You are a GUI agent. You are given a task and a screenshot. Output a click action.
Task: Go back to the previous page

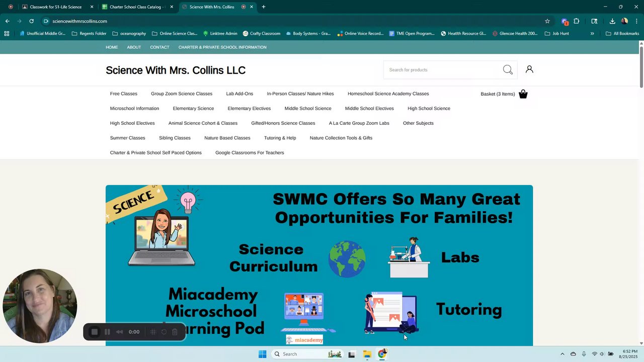click(x=7, y=21)
